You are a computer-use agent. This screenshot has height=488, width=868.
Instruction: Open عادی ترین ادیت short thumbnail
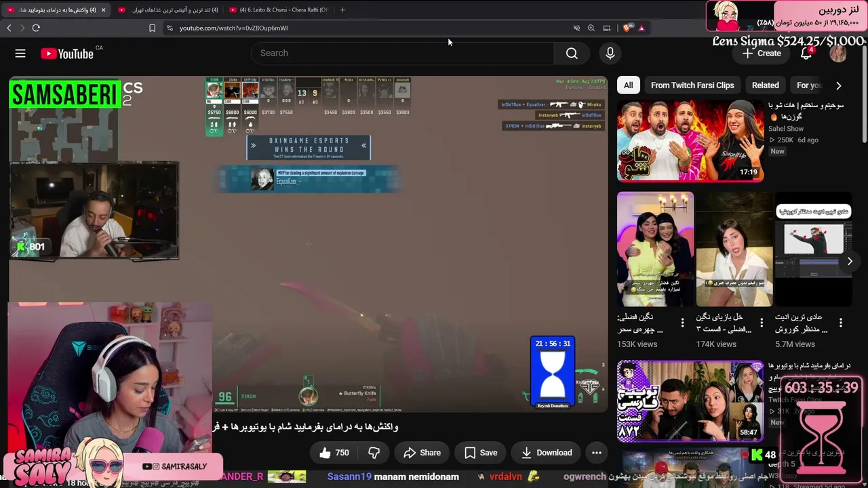click(814, 249)
